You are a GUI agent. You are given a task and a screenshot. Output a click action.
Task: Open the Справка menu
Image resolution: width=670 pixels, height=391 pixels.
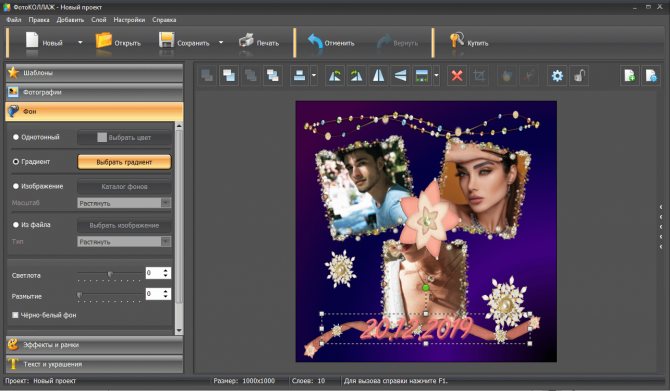coord(164,20)
